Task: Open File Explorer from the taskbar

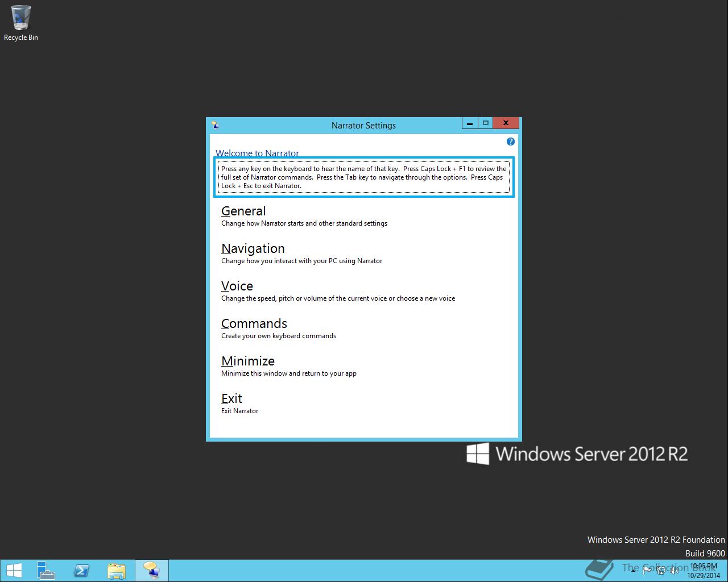Action: coord(117,571)
